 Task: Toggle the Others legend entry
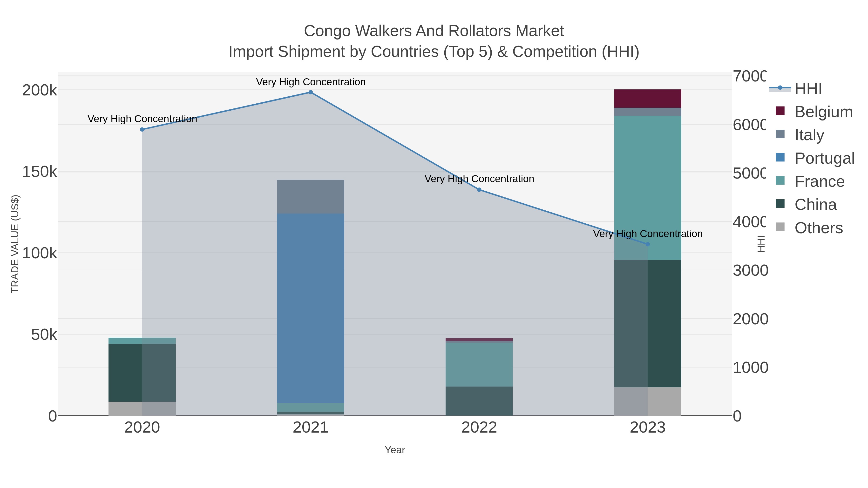click(809, 228)
